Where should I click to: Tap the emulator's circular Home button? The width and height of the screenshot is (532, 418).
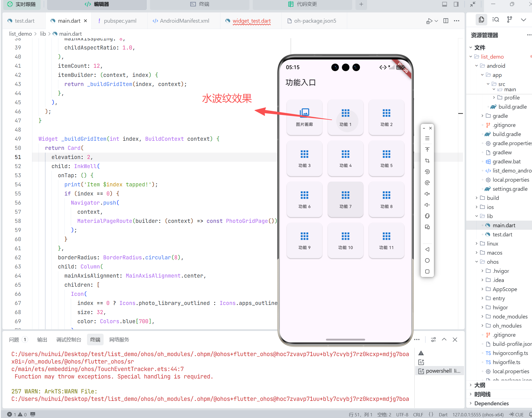pyautogui.click(x=427, y=260)
